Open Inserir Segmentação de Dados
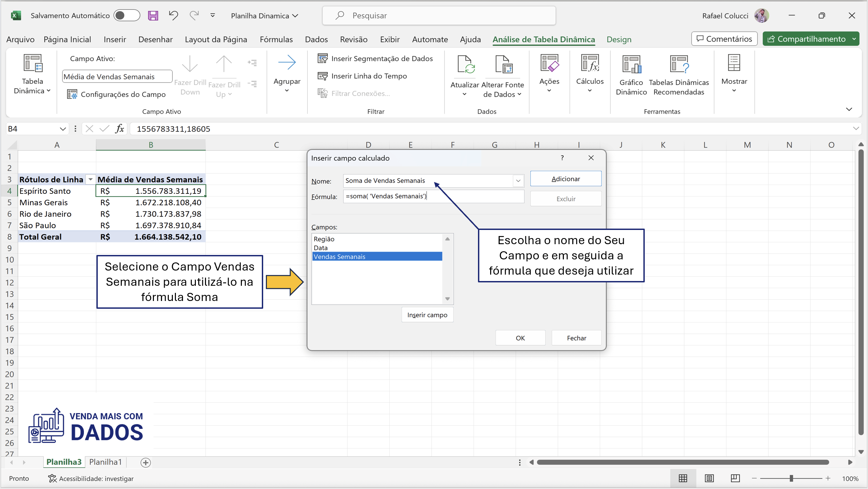The height and width of the screenshot is (489, 868). (x=375, y=59)
